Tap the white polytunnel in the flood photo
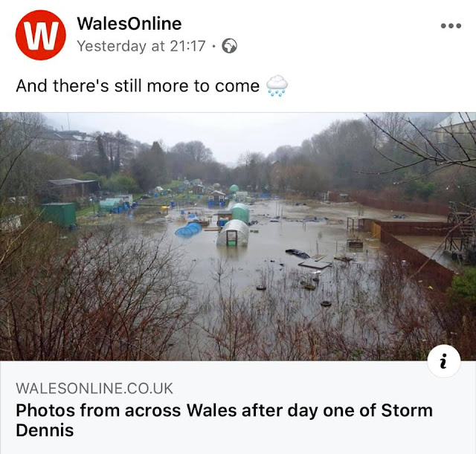 click(233, 233)
